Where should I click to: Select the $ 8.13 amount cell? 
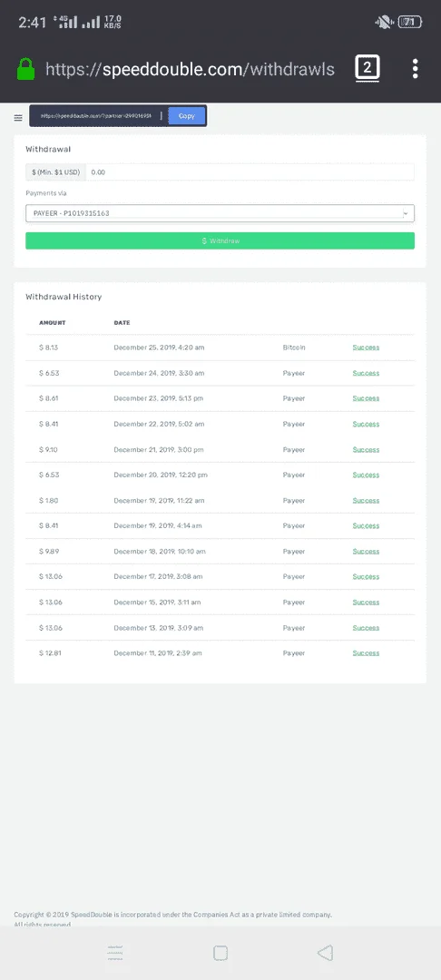[x=48, y=348]
